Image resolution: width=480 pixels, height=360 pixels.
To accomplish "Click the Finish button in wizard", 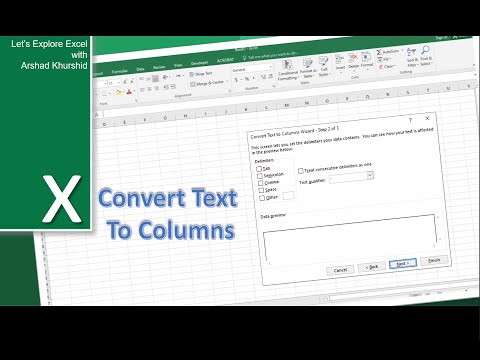I will [434, 260].
